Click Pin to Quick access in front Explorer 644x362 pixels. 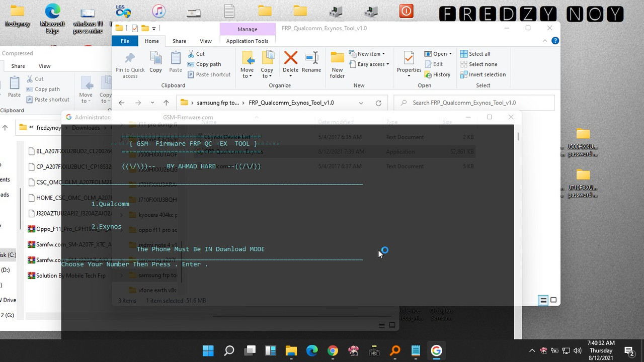coord(130,64)
